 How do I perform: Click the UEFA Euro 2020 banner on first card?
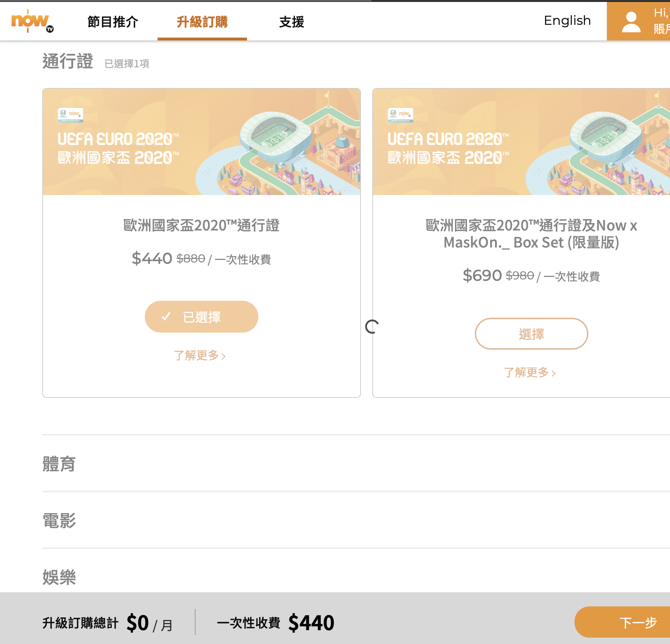202,141
